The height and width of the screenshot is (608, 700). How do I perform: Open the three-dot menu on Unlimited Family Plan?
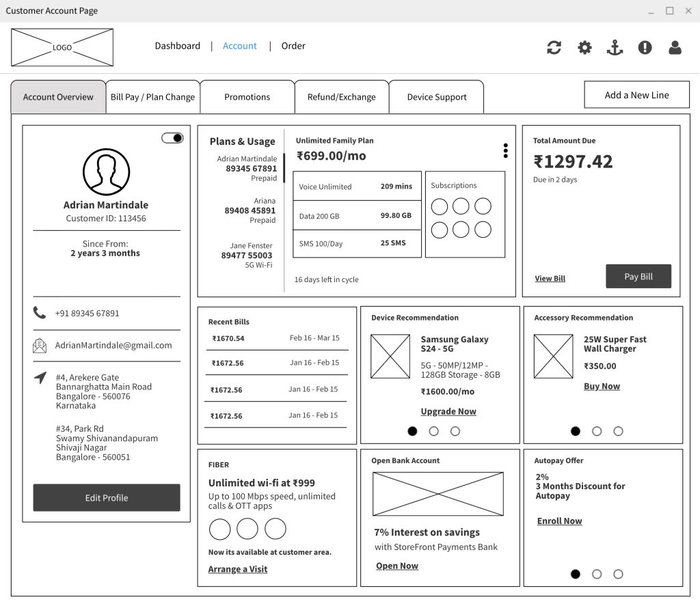[x=505, y=150]
